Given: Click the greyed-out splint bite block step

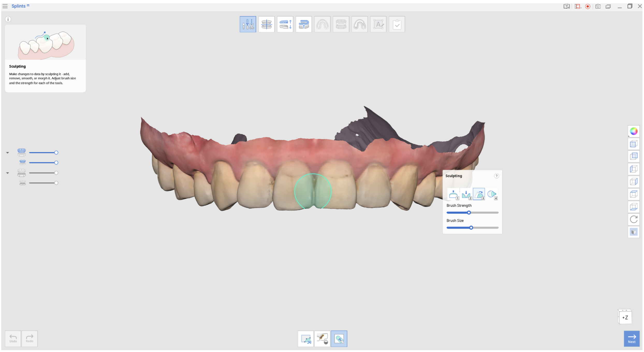Looking at the screenshot, I should (x=341, y=24).
